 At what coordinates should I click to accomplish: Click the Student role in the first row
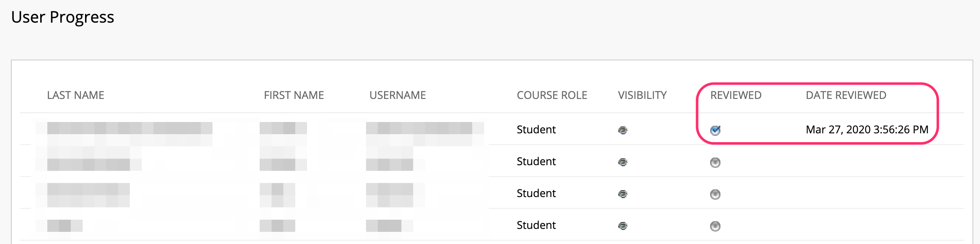(536, 130)
